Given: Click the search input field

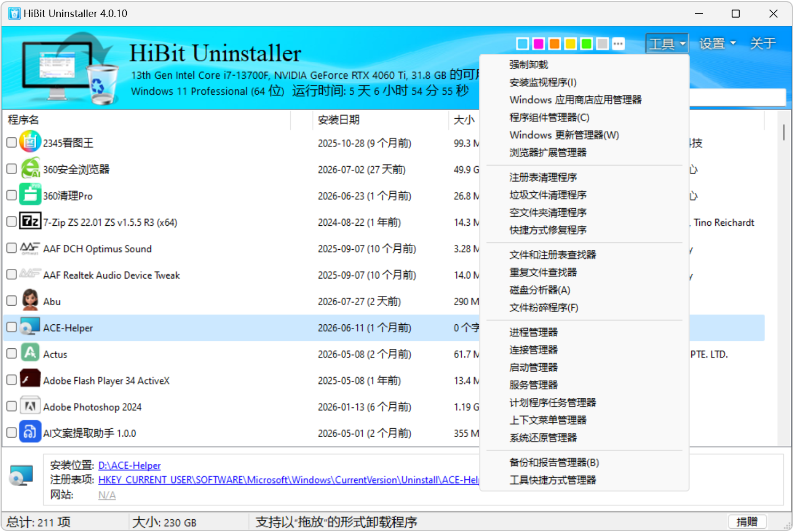Looking at the screenshot, I should (738, 97).
